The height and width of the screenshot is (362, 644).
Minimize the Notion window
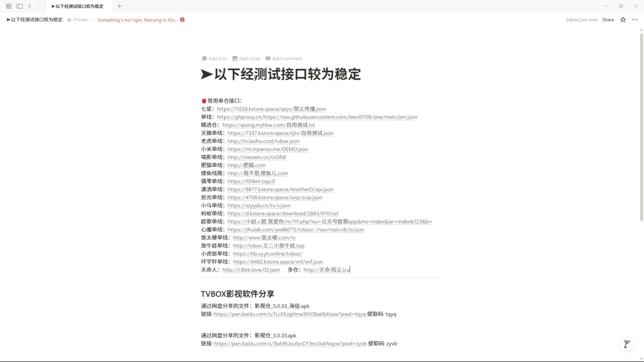tap(605, 6)
